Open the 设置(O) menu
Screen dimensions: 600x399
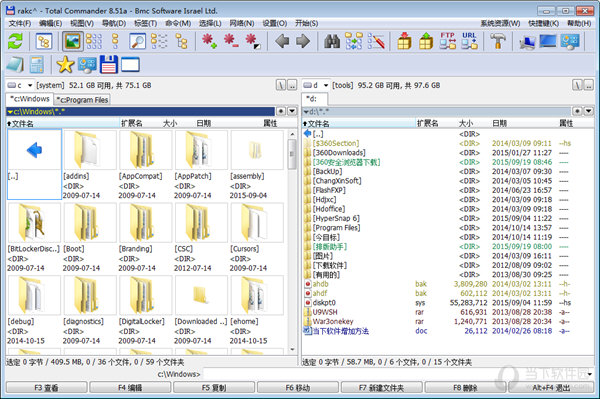[x=275, y=23]
